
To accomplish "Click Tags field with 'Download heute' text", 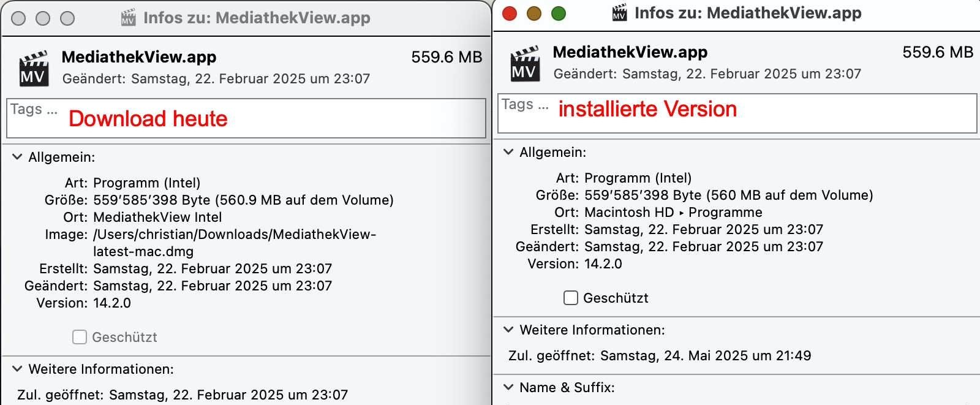I will tap(246, 118).
